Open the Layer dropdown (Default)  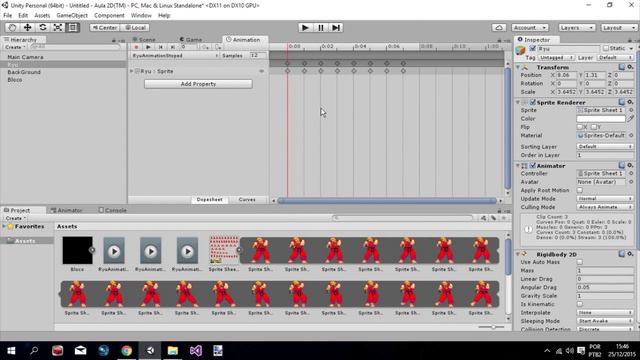(615, 58)
